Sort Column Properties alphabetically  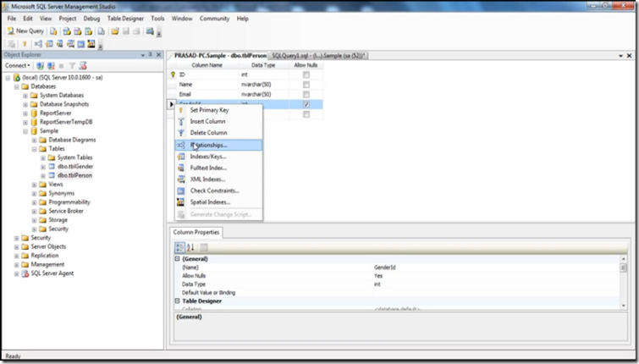(190, 247)
